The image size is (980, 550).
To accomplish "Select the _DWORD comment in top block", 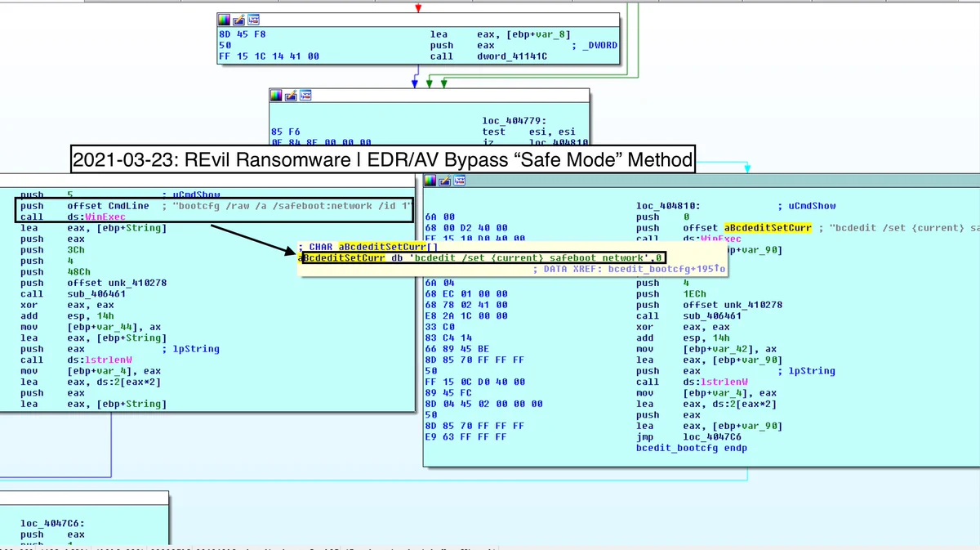I will pos(599,46).
